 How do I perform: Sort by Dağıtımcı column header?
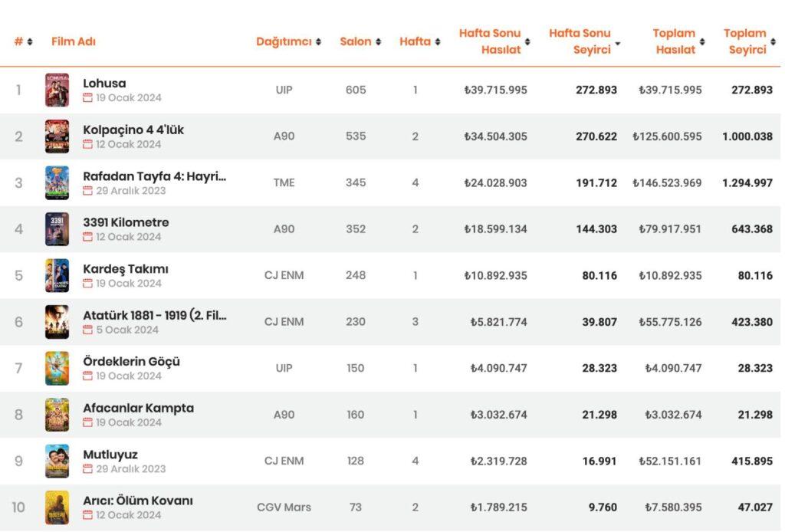288,41
